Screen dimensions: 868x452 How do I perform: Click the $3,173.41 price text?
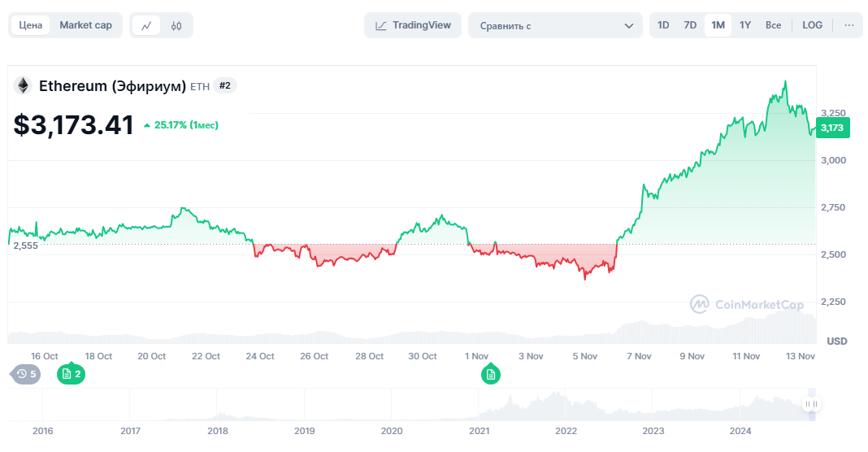tap(74, 125)
